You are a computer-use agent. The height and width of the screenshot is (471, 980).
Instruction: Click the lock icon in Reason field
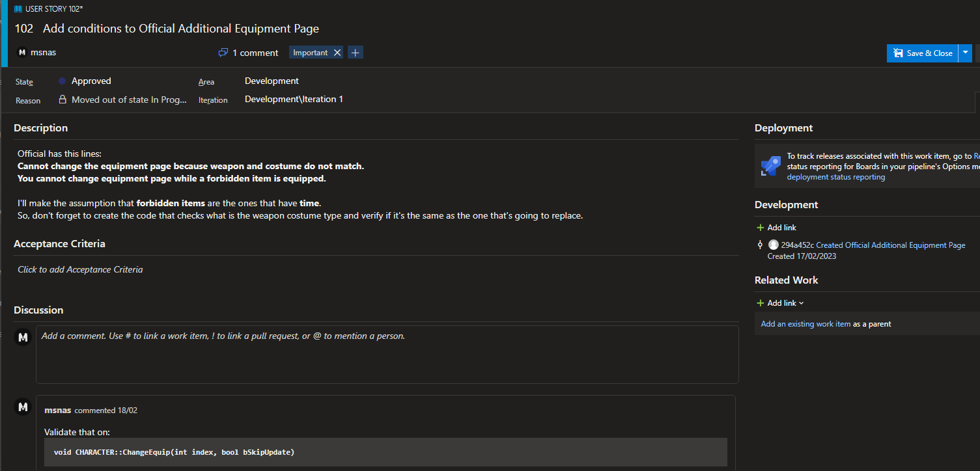tap(63, 100)
